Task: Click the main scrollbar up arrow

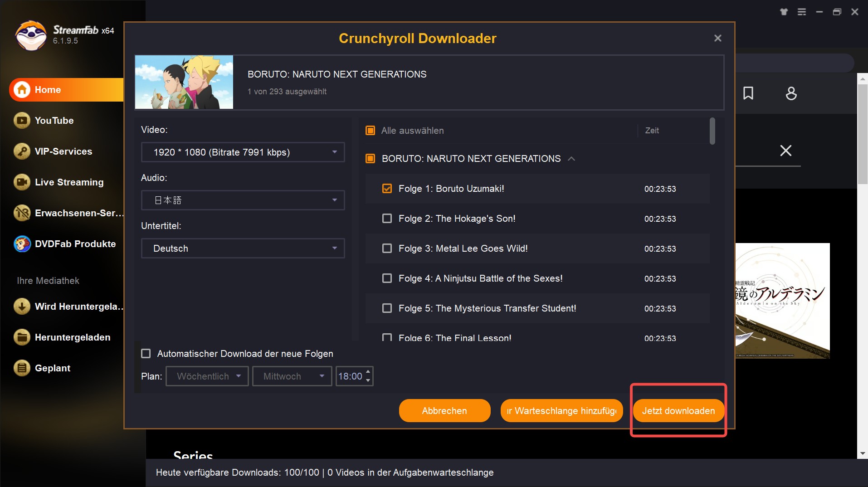Action: point(862,79)
